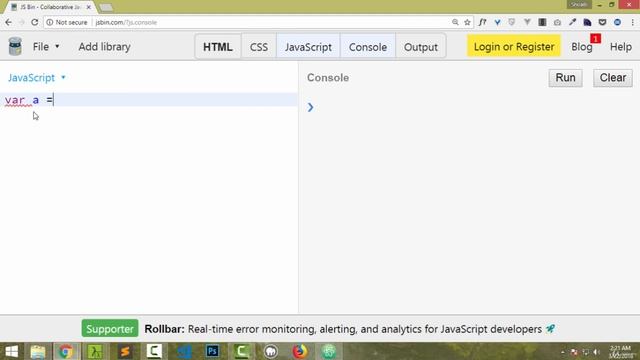Open the blue Visual Studio taskbar icon
Viewport: 640px width, 360px height.
184,351
